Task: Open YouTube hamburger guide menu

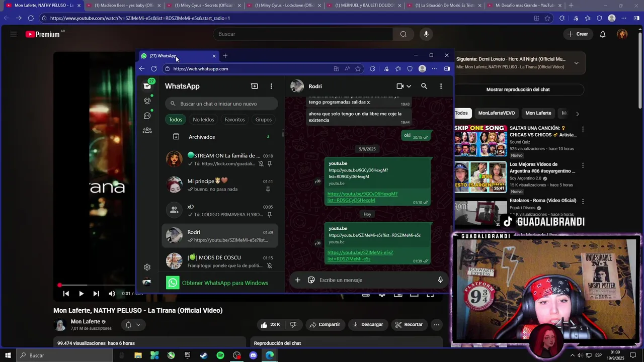Action: (x=14, y=34)
